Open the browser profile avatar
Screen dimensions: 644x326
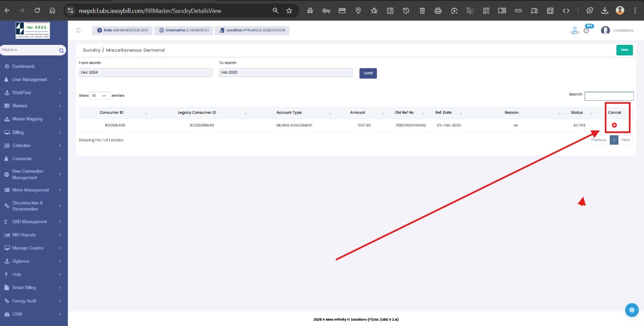[620, 10]
